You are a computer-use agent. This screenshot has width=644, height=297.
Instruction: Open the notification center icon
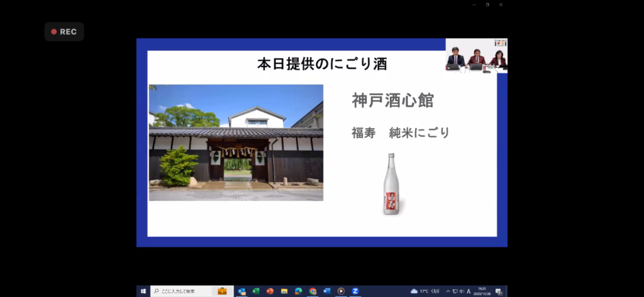pos(499,292)
